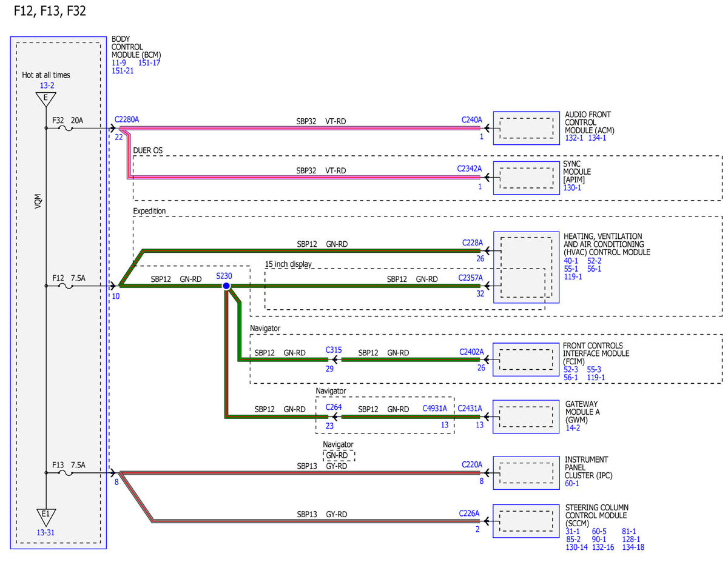The image size is (728, 562).
Task: Open the 13-31 page reference link
Action: point(47,532)
